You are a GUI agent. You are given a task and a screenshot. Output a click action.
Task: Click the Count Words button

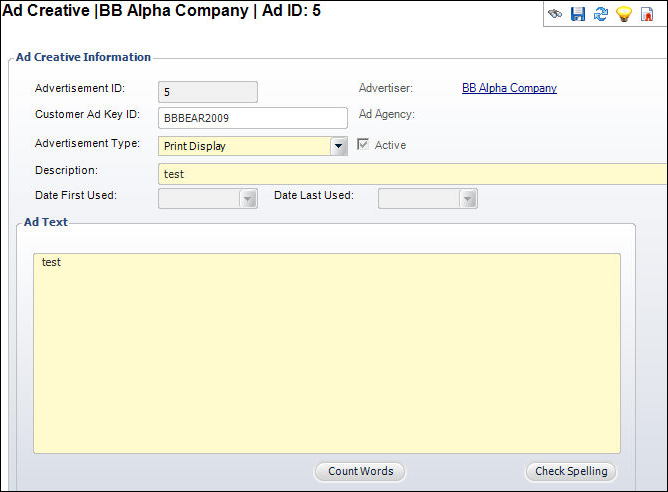360,472
